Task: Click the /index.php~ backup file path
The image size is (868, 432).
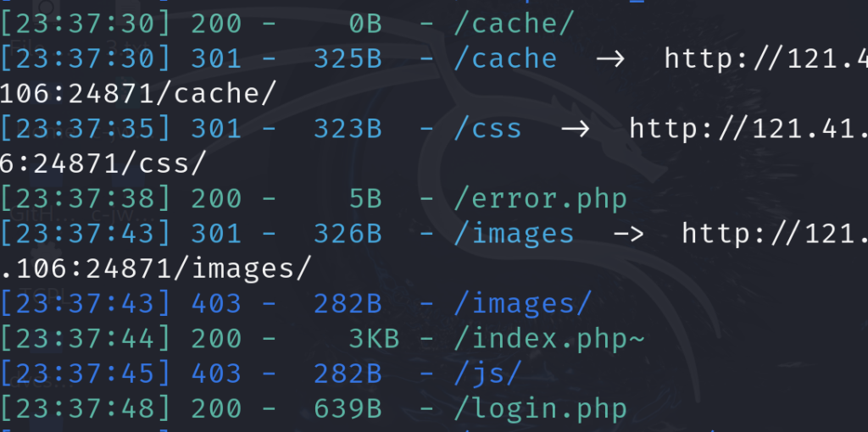Action: [x=549, y=339]
